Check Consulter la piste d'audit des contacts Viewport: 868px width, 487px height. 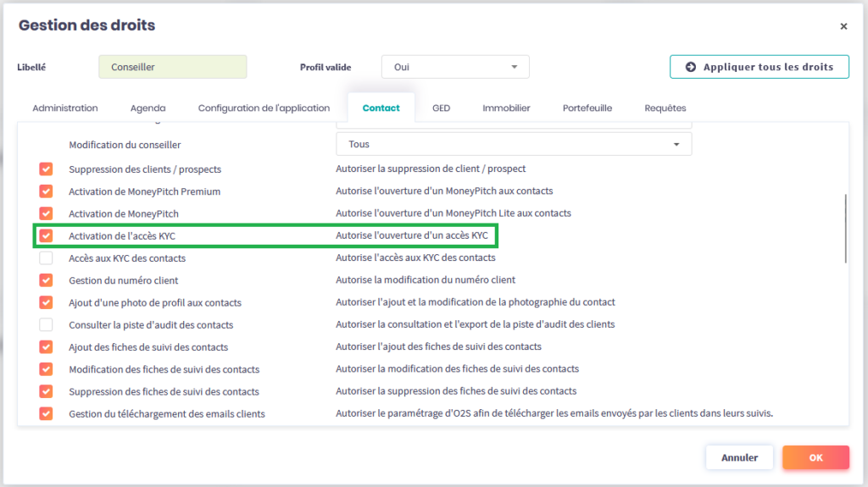tap(46, 324)
